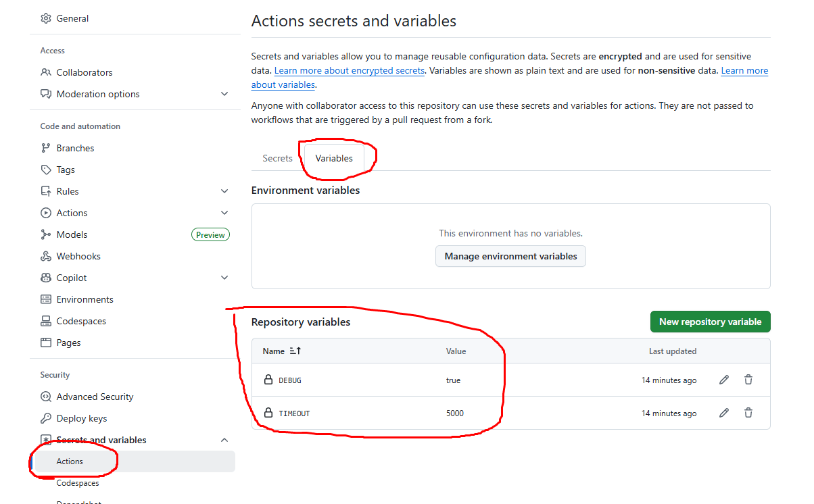Screen dimensions: 814x504
Task: Click the pencil edit icon for TIMEOUT
Action: [724, 413]
